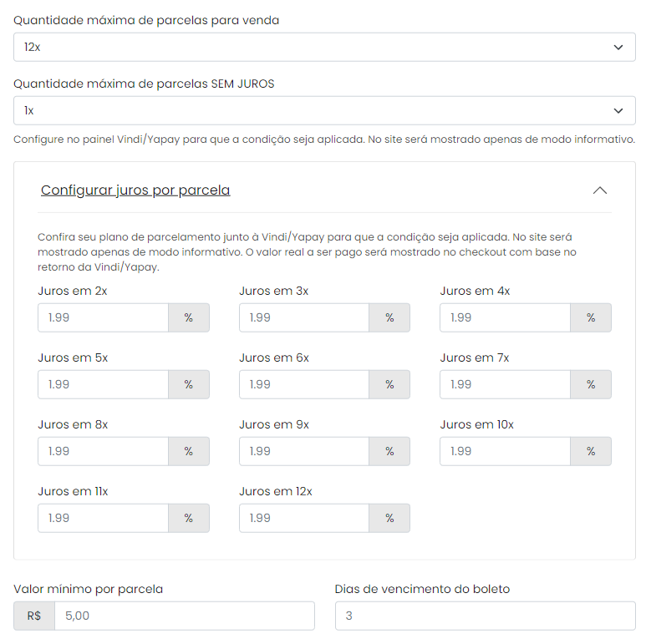This screenshot has width=646, height=644.
Task: Click the percent symbol beside Juros em 2x
Action: point(189,317)
